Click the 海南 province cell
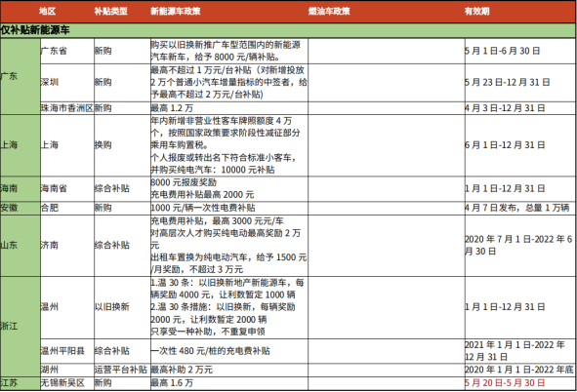 (20, 188)
